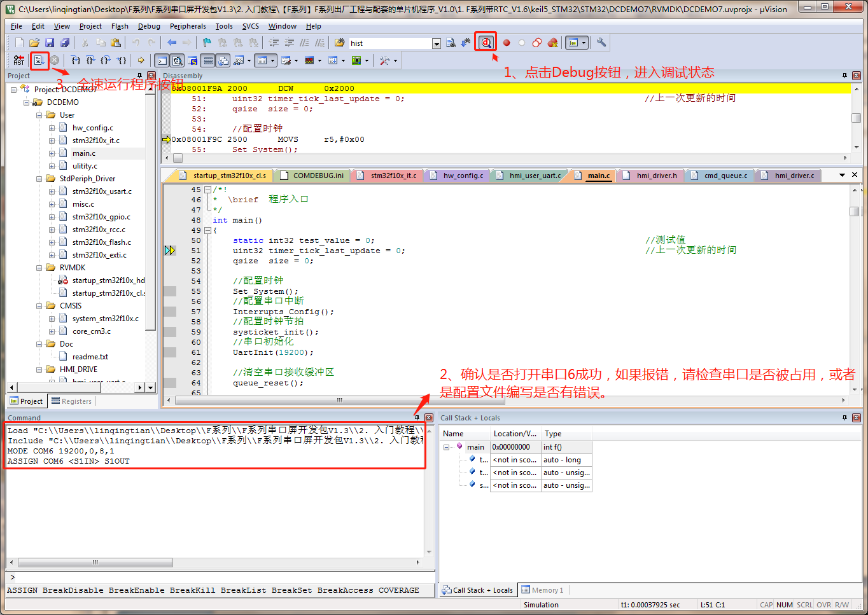Click the Step Over icon

tap(90, 60)
